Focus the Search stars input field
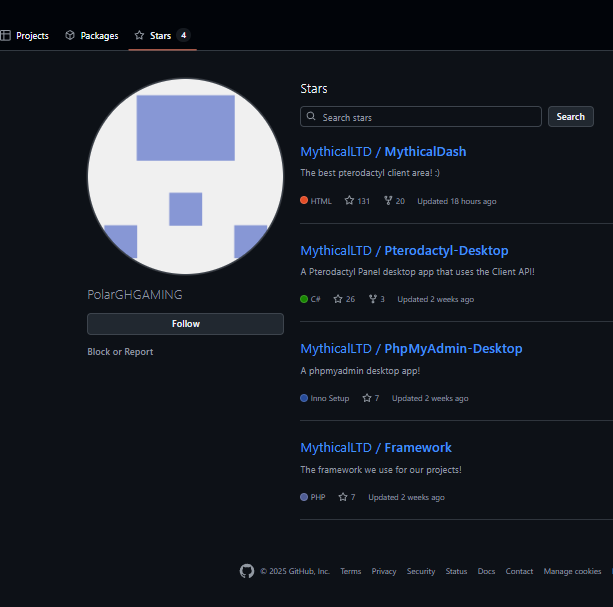Screen dimensions: 613x607 tap(421, 116)
